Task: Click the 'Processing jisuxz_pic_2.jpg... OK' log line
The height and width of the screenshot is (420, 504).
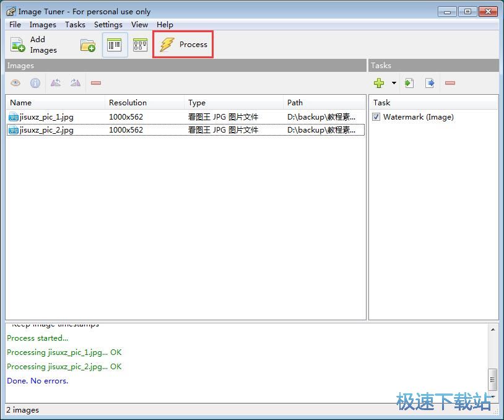Action: 64,367
